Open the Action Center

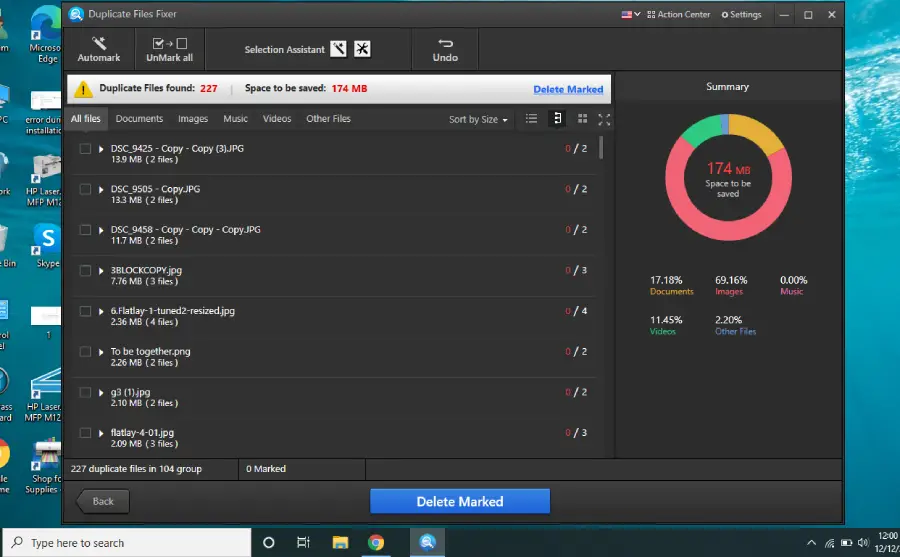[678, 14]
